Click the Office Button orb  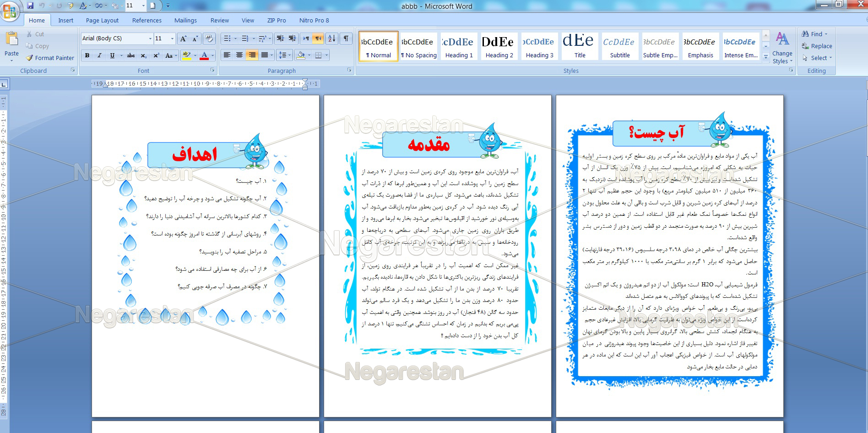(10, 11)
